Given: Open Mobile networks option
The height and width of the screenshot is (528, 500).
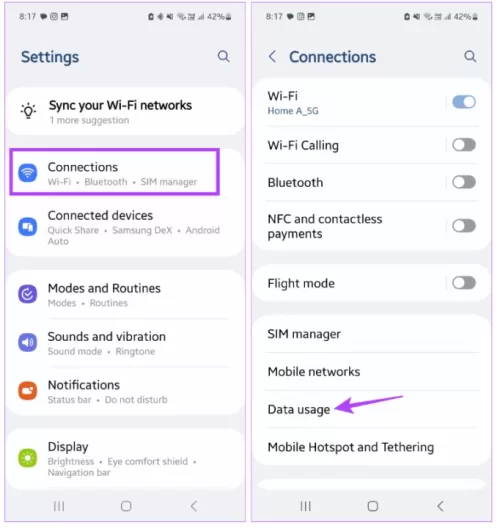Looking at the screenshot, I should point(372,372).
